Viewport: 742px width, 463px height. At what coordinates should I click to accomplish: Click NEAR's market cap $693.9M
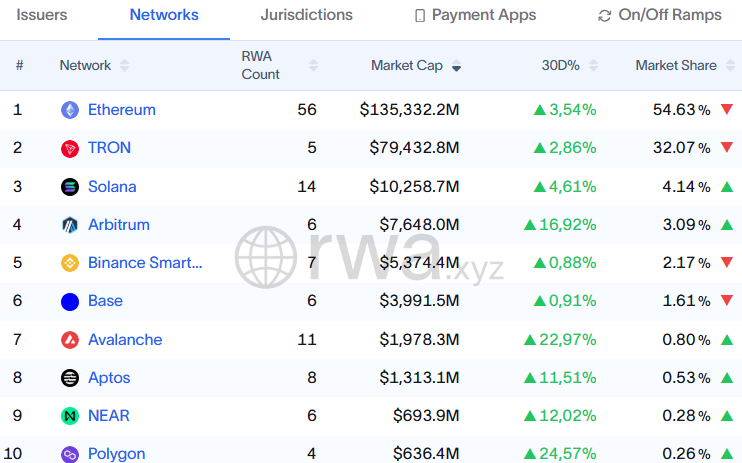tap(426, 416)
